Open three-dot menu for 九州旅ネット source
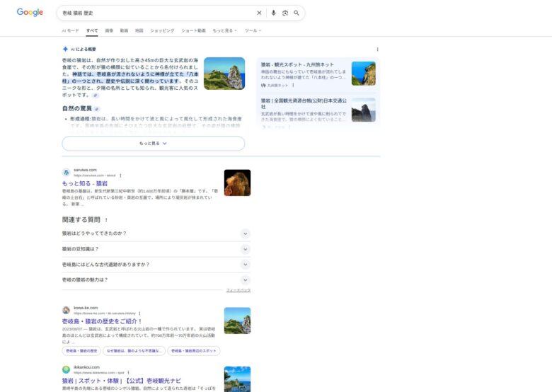The height and width of the screenshot is (392, 552). [293, 85]
